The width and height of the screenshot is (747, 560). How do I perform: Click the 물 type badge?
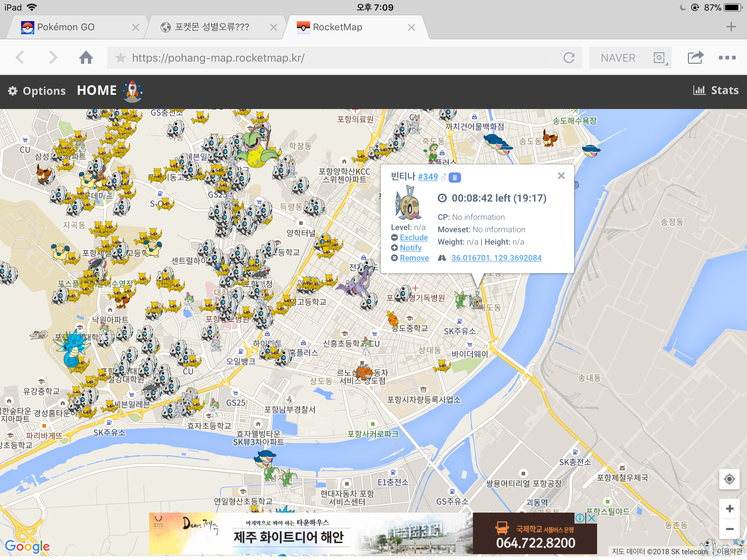point(455,177)
